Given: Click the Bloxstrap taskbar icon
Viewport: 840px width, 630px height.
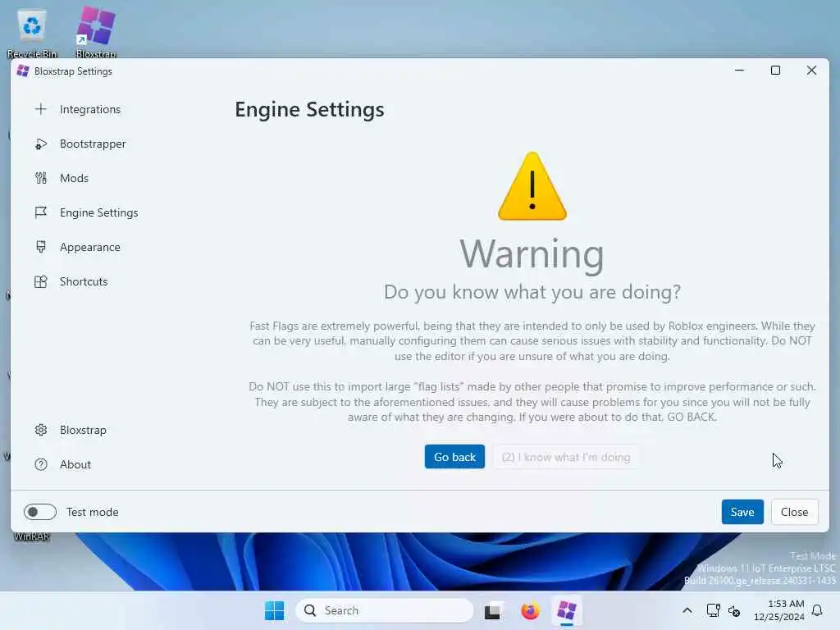Looking at the screenshot, I should (x=566, y=610).
